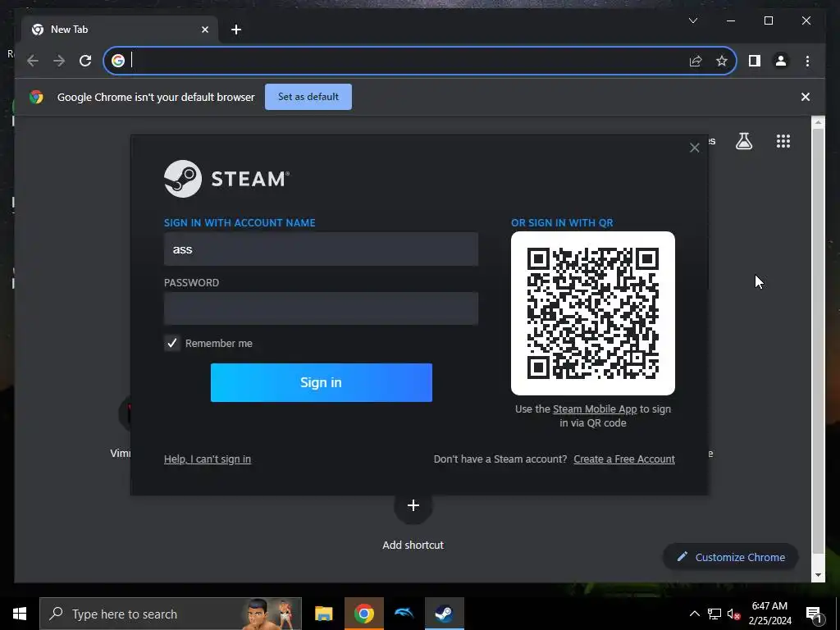This screenshot has width=840, height=630.
Task: Open Chrome Labs flask icon
Action: 743,141
